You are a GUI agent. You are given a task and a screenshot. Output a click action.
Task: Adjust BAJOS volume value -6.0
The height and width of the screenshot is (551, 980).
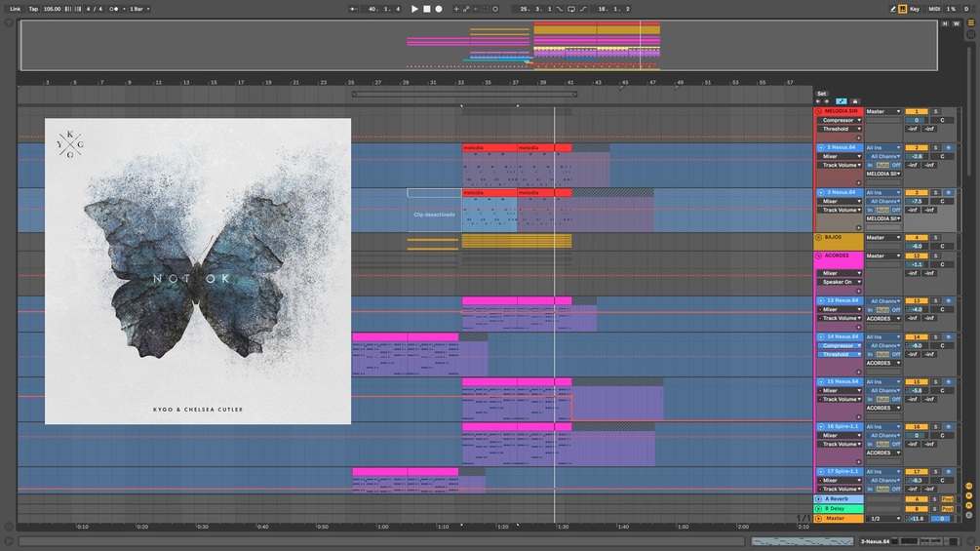pyautogui.click(x=917, y=246)
